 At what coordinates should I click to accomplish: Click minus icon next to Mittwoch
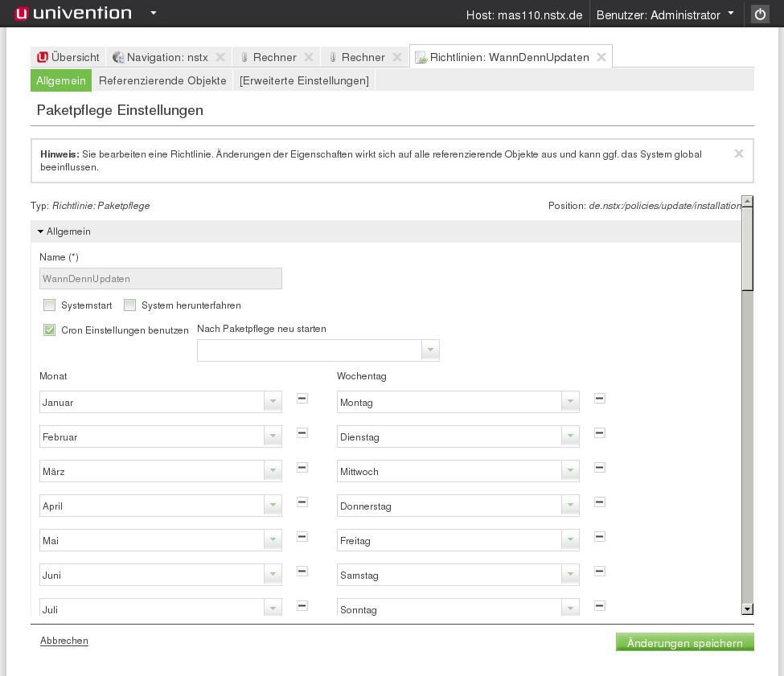click(600, 468)
